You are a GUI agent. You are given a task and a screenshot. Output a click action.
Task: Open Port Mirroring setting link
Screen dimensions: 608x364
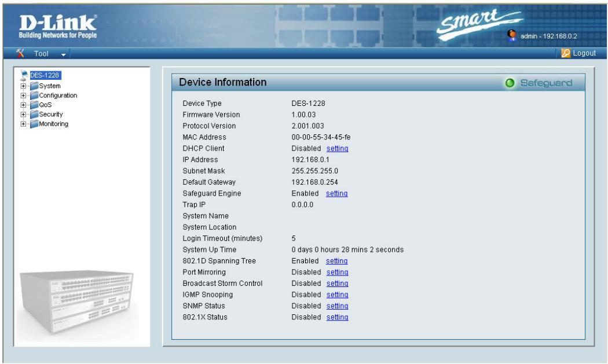(x=338, y=272)
